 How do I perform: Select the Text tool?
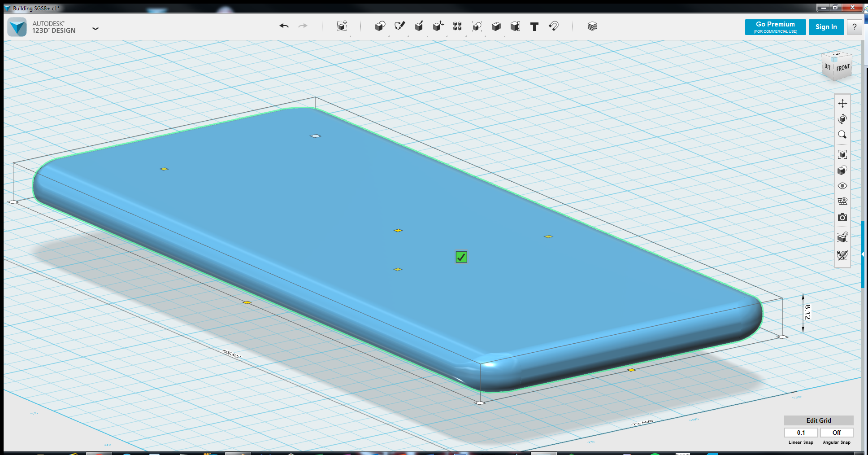coord(534,26)
